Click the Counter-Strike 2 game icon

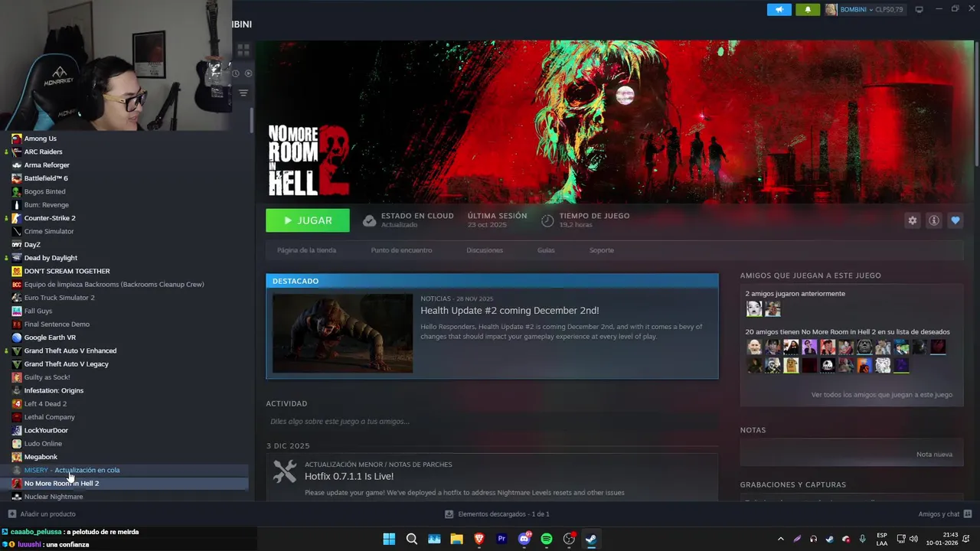point(16,218)
